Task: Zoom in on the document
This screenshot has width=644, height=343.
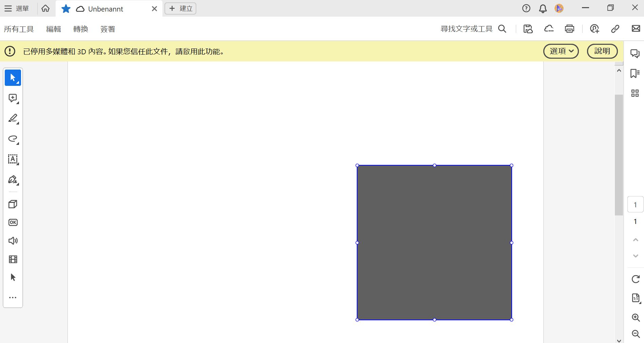Action: point(635,318)
